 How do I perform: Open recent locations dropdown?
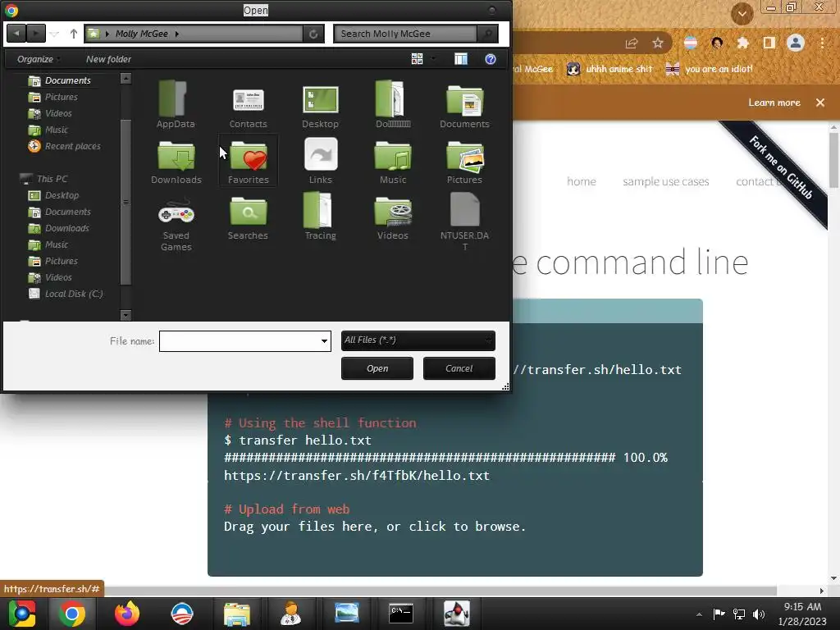click(54, 34)
